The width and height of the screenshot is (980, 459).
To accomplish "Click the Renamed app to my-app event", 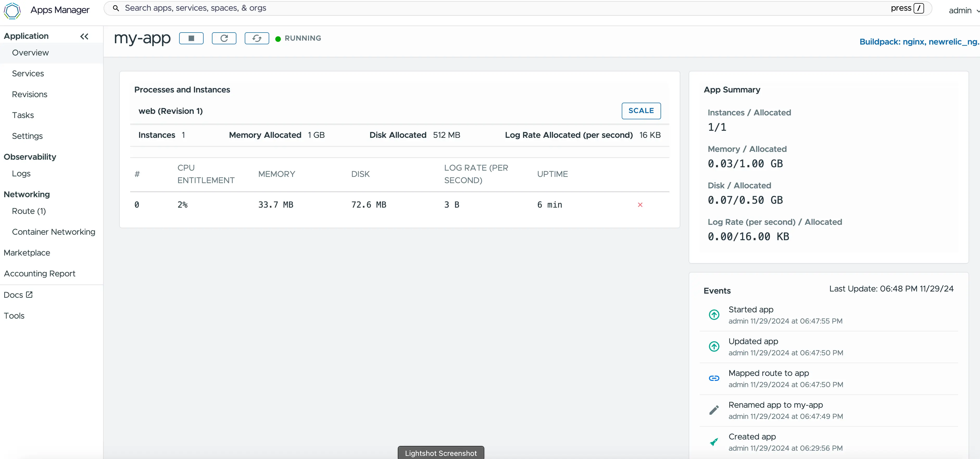I will [775, 405].
